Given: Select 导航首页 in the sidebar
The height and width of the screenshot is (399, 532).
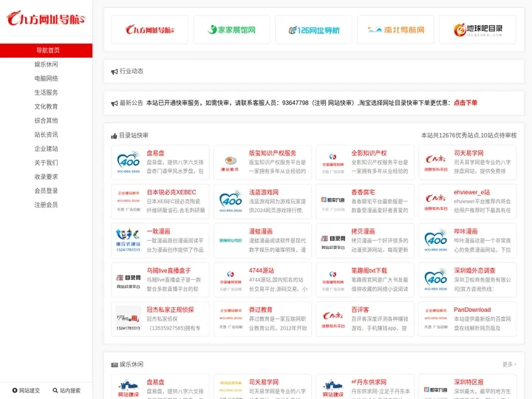Looking at the screenshot, I should (x=46, y=50).
